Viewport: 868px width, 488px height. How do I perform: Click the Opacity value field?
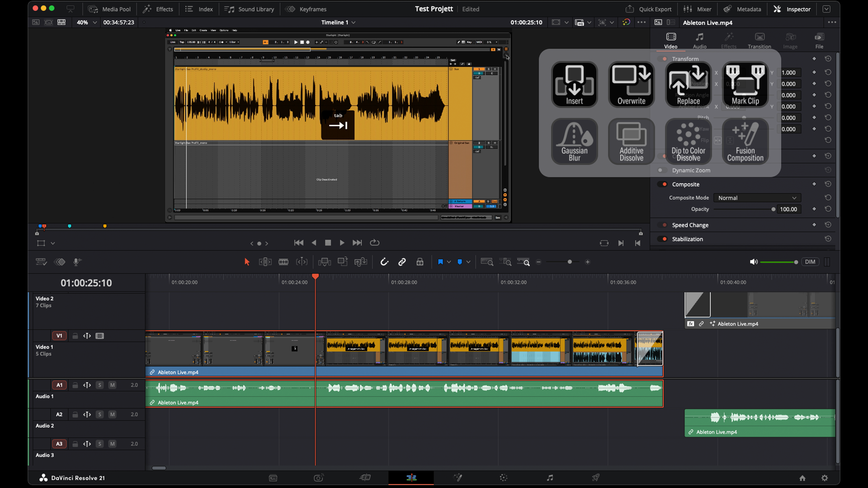pyautogui.click(x=788, y=209)
